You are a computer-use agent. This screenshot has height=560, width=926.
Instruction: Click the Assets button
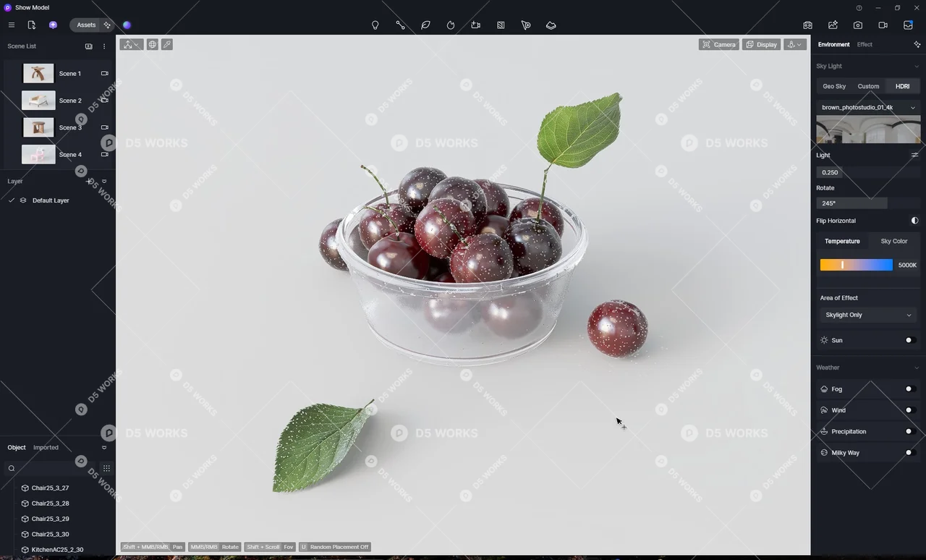(x=86, y=25)
